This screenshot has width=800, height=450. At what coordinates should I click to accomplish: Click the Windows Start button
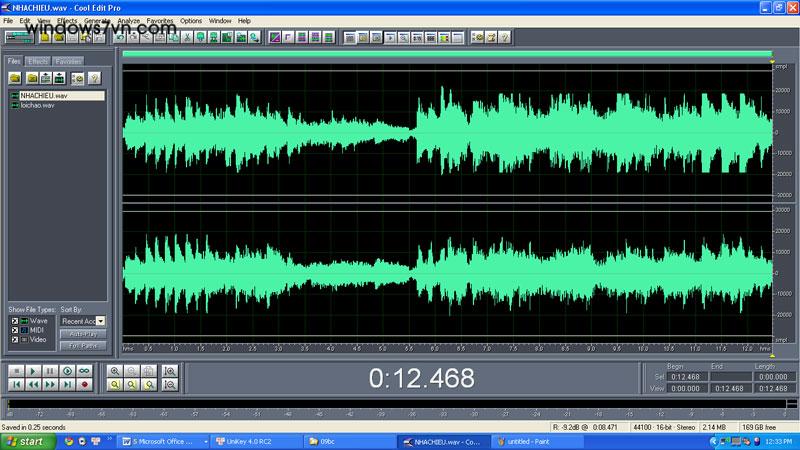(25, 440)
